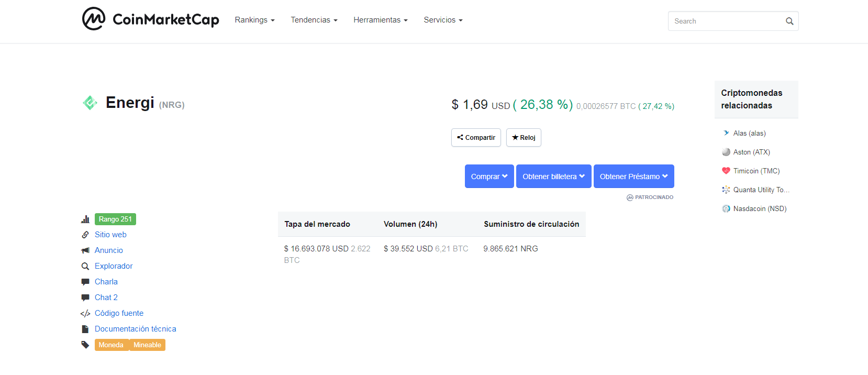Click the Quanta Utility Token icon
868x375 pixels.
[x=726, y=190]
